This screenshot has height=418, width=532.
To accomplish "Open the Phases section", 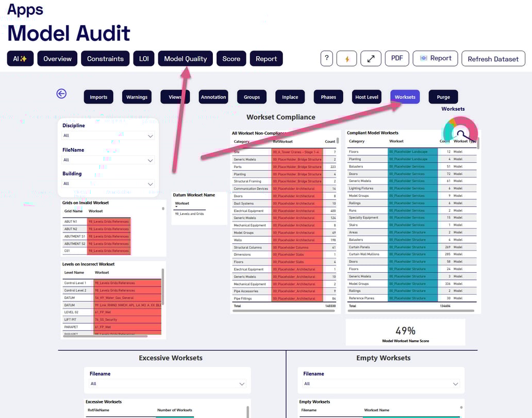I will 328,96.
